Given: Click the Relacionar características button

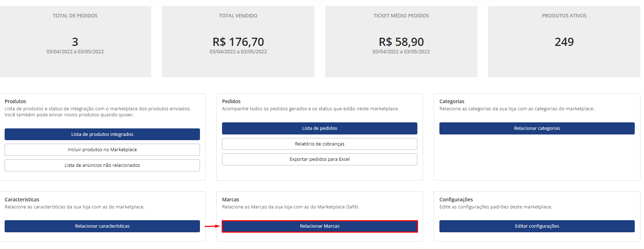Looking at the screenshot, I should point(102,226).
